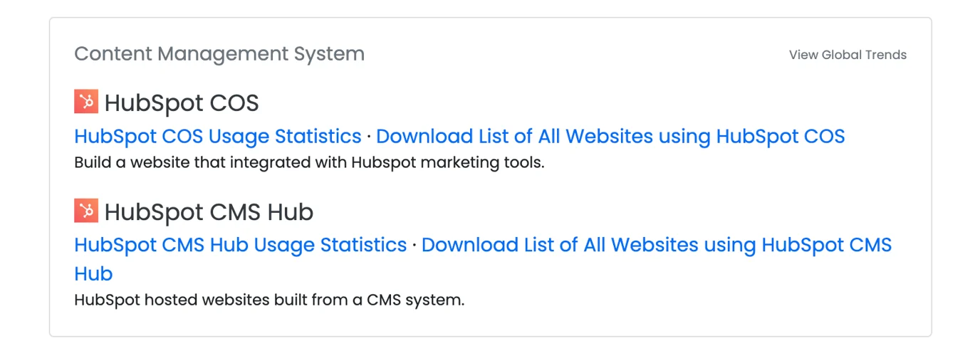Click the HubSpot CMS Hub logo icon

[x=86, y=211]
